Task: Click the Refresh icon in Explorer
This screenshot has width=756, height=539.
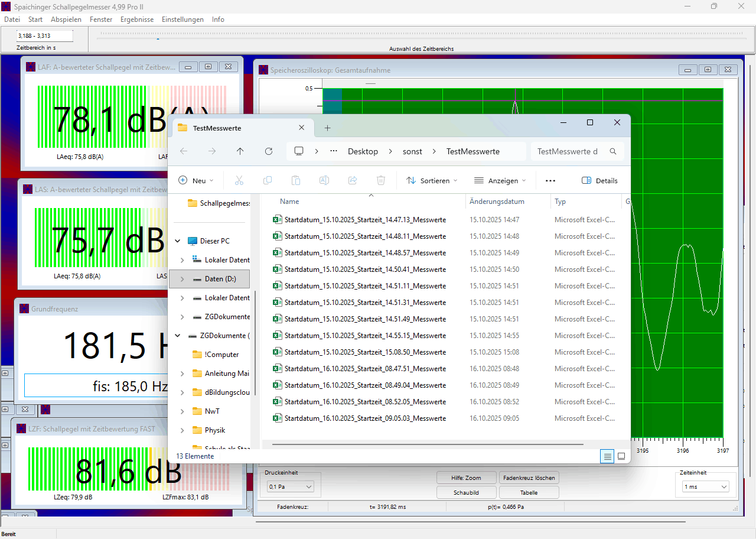Action: tap(269, 151)
